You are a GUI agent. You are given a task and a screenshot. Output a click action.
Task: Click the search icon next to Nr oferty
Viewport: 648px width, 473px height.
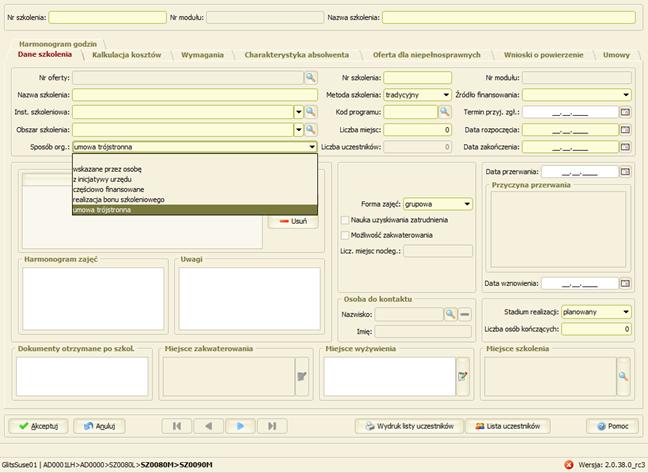coord(310,77)
